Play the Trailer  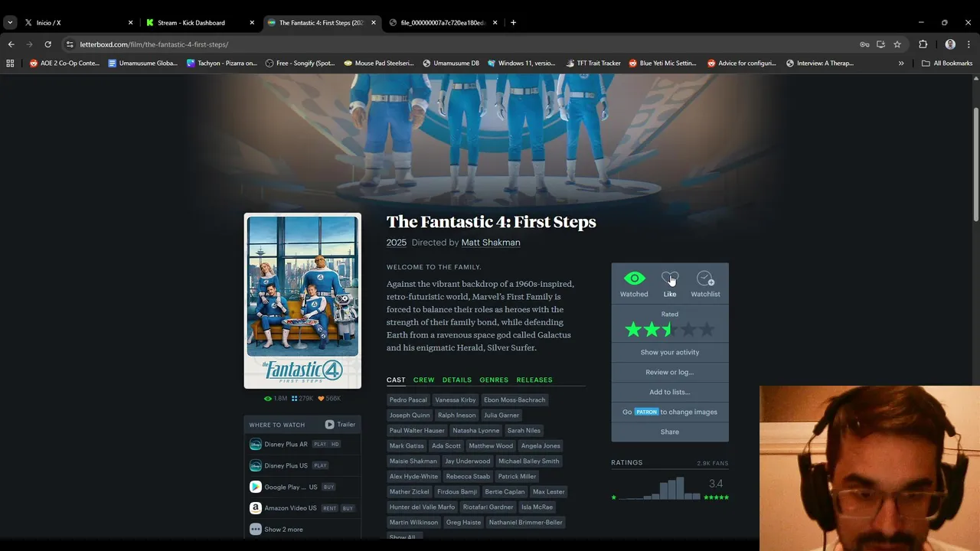(340, 425)
